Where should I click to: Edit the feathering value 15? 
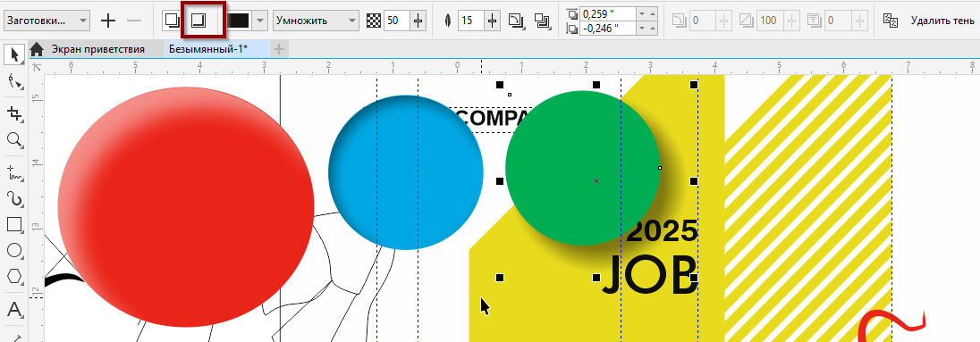click(470, 21)
